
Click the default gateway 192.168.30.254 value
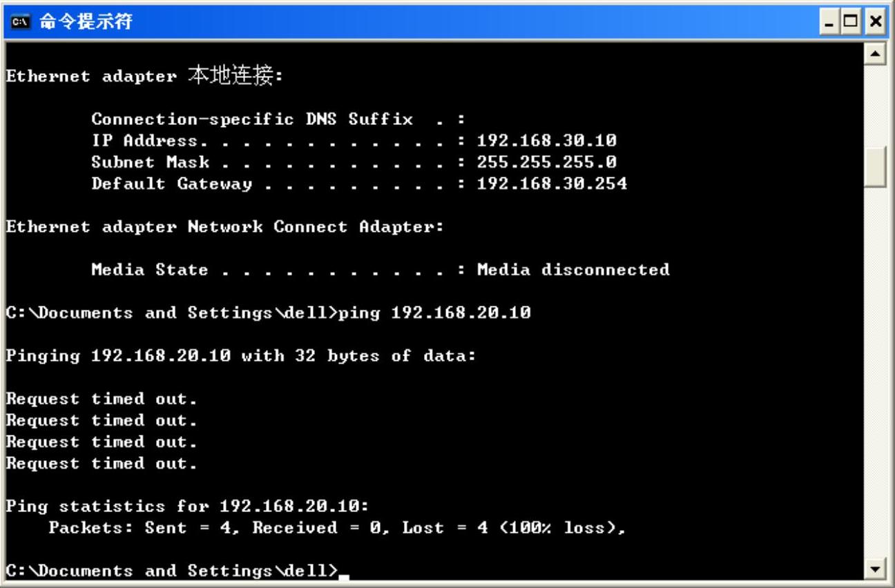coord(552,184)
